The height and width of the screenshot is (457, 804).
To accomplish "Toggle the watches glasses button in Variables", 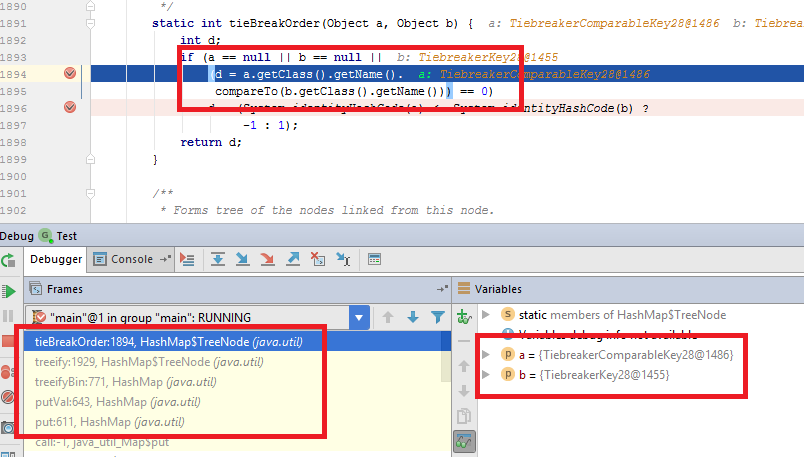I will click(x=464, y=441).
